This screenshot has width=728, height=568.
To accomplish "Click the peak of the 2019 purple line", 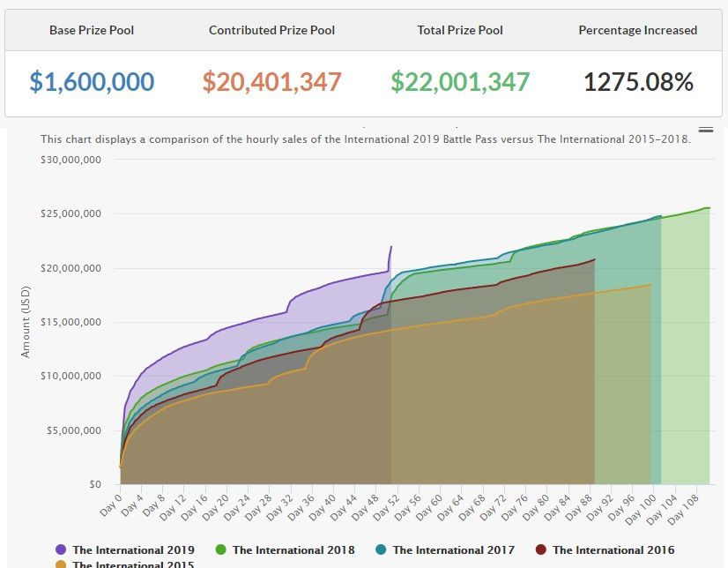I will click(x=390, y=247).
